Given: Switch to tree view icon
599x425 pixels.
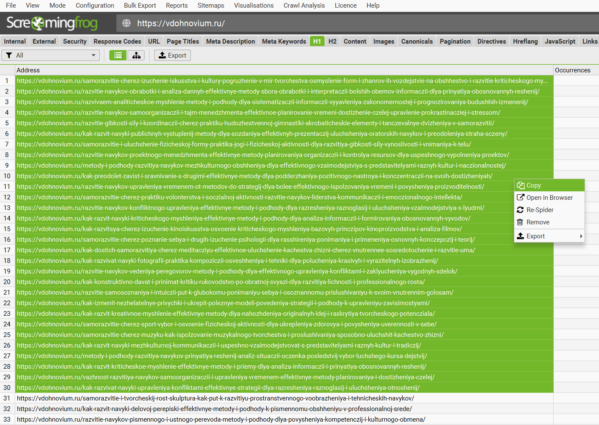Looking at the screenshot, I should pyautogui.click(x=136, y=55).
